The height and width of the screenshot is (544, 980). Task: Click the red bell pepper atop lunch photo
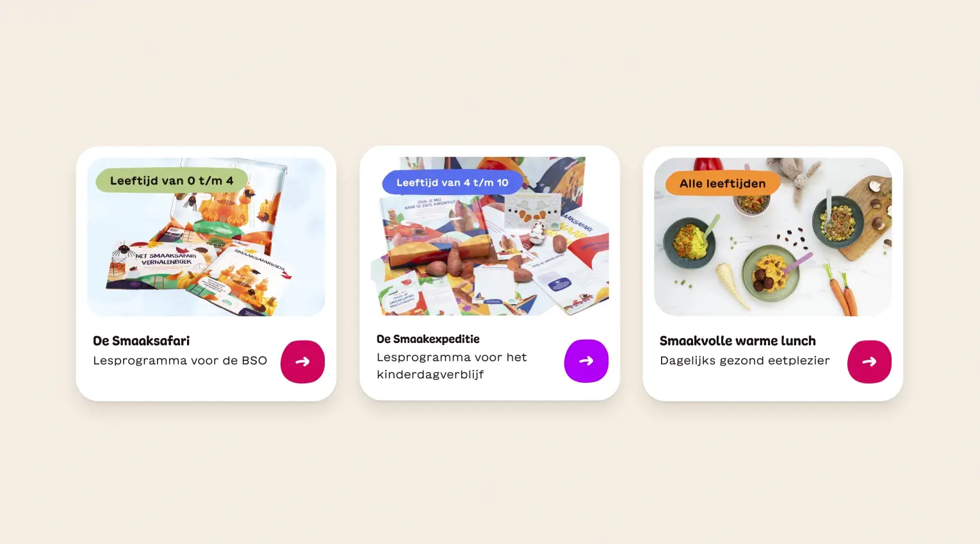708,164
